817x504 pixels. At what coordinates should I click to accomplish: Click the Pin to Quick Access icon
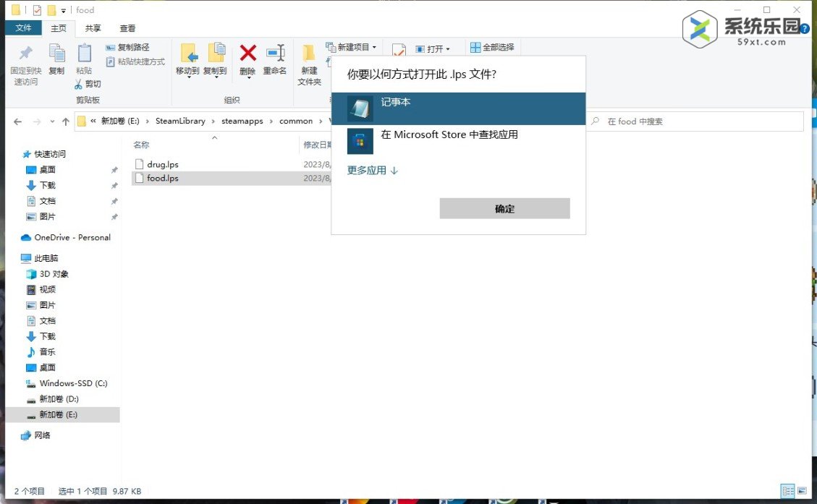(25, 54)
